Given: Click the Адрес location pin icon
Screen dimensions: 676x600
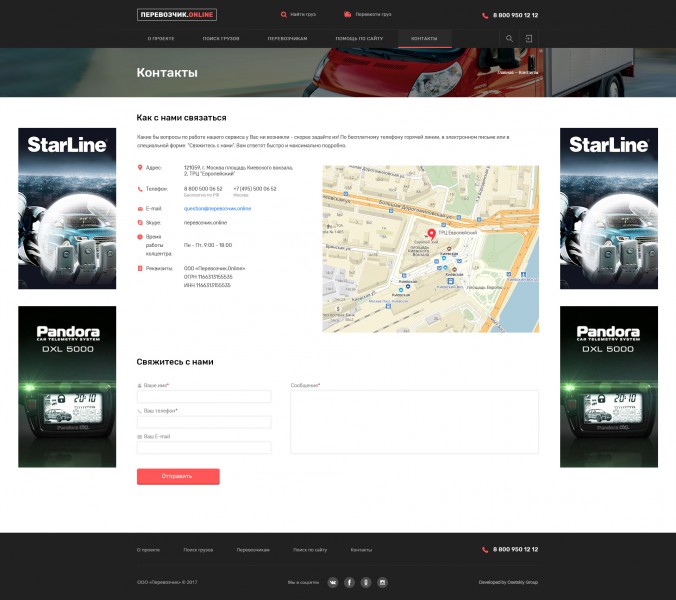Looking at the screenshot, I should point(140,167).
